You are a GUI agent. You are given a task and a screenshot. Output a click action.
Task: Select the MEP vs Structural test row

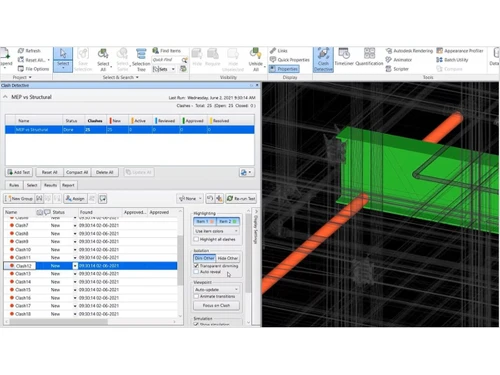pos(130,130)
